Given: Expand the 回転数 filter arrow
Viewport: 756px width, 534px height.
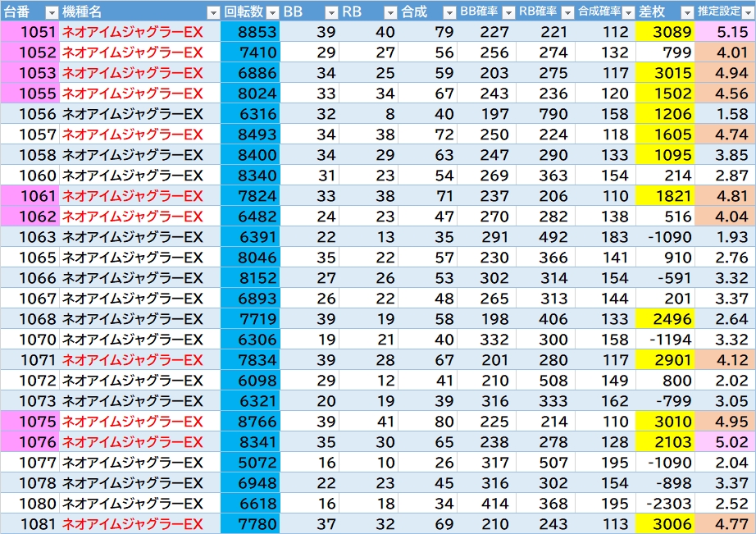Looking at the screenshot, I should click(272, 12).
